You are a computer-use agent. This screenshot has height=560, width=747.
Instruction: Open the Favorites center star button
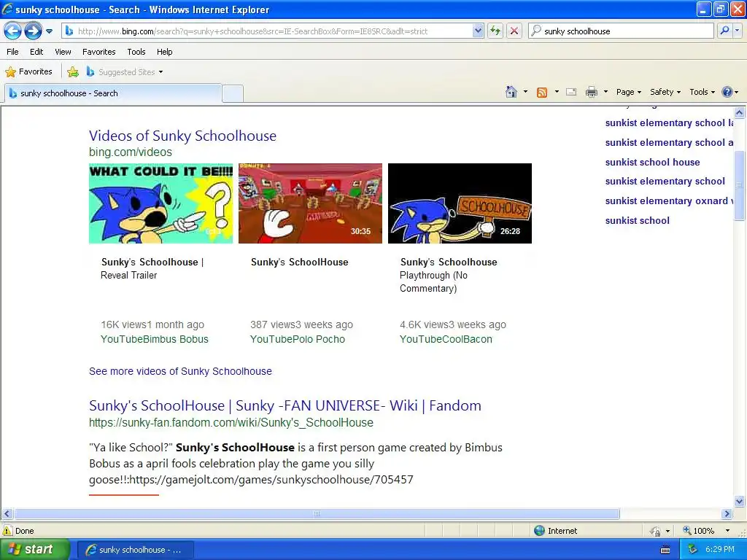(x=28, y=72)
